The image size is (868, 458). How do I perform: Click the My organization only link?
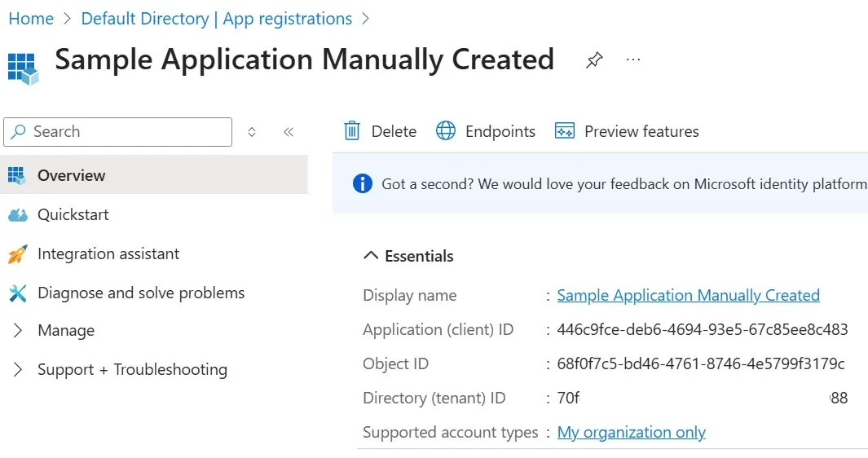(631, 433)
